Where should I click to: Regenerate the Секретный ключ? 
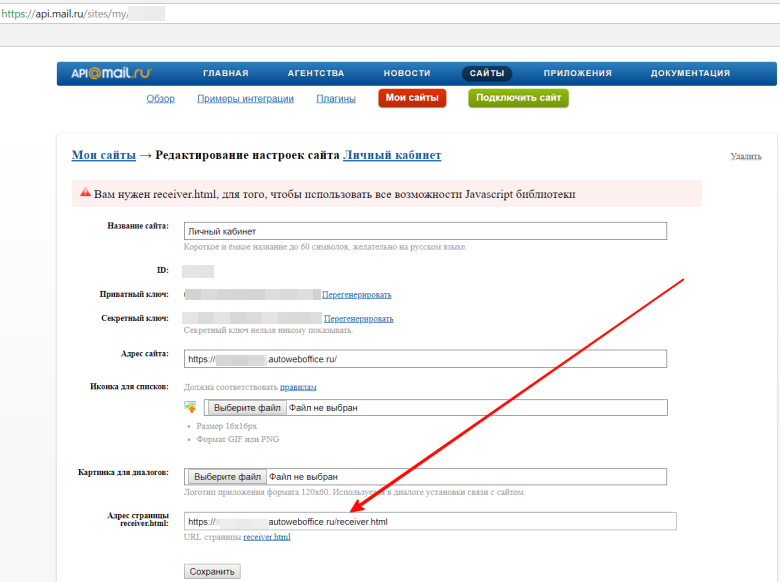359,319
